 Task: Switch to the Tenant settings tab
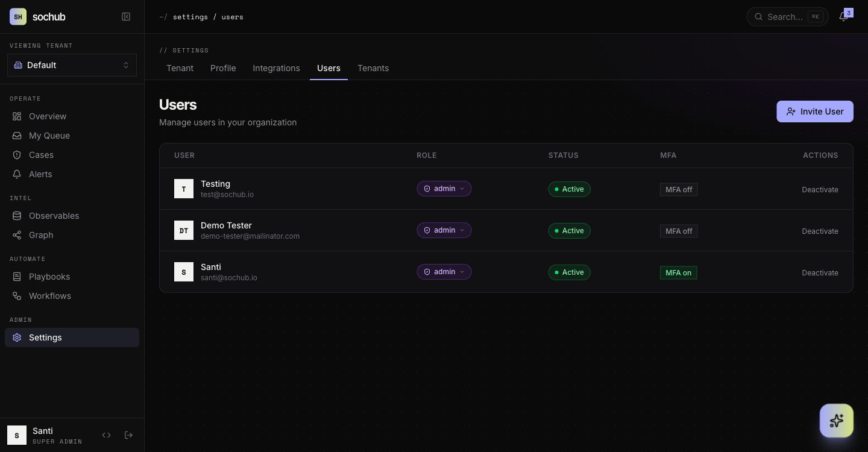point(180,68)
